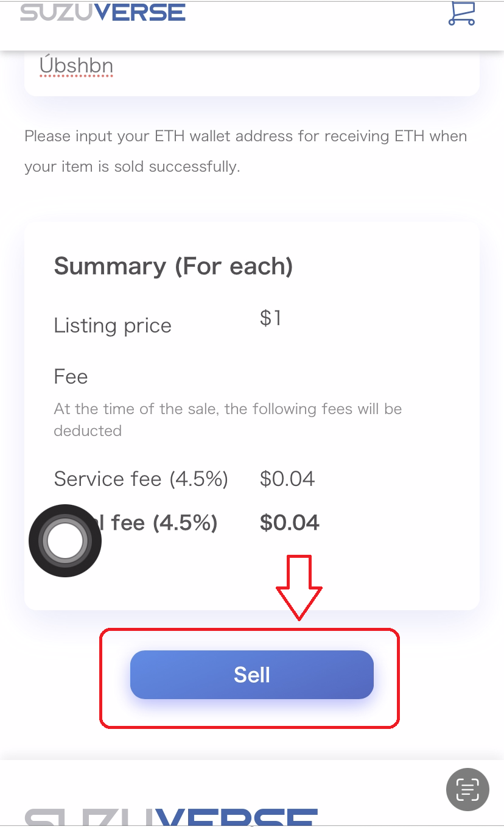Click the $1 listing price value
Screen dimensions: 504x827
coord(270,318)
